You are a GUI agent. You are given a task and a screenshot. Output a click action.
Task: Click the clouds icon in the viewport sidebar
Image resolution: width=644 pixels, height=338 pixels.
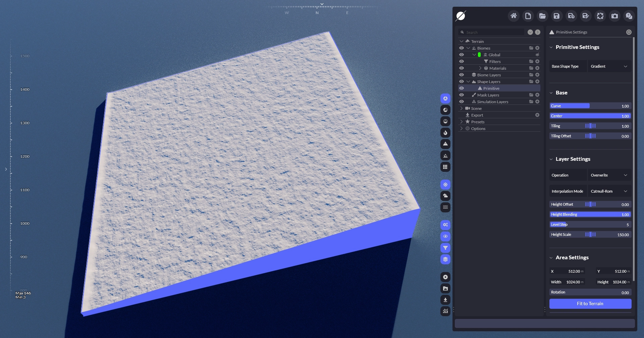(445, 196)
